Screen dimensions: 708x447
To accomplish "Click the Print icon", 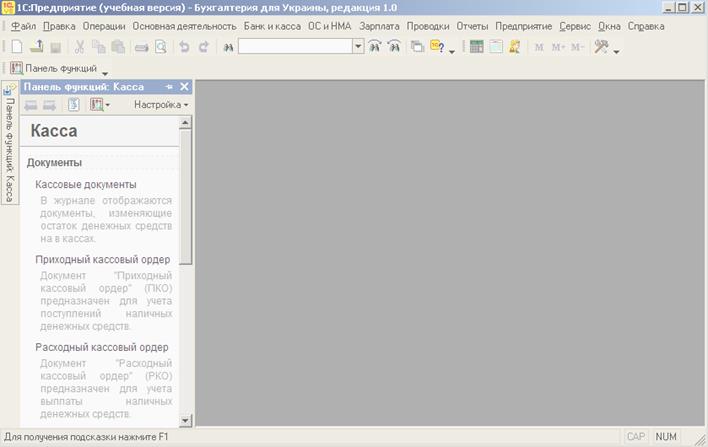I will [141, 47].
